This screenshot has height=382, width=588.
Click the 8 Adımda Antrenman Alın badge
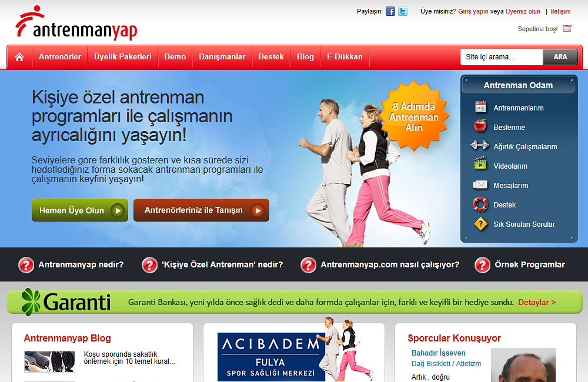point(414,116)
